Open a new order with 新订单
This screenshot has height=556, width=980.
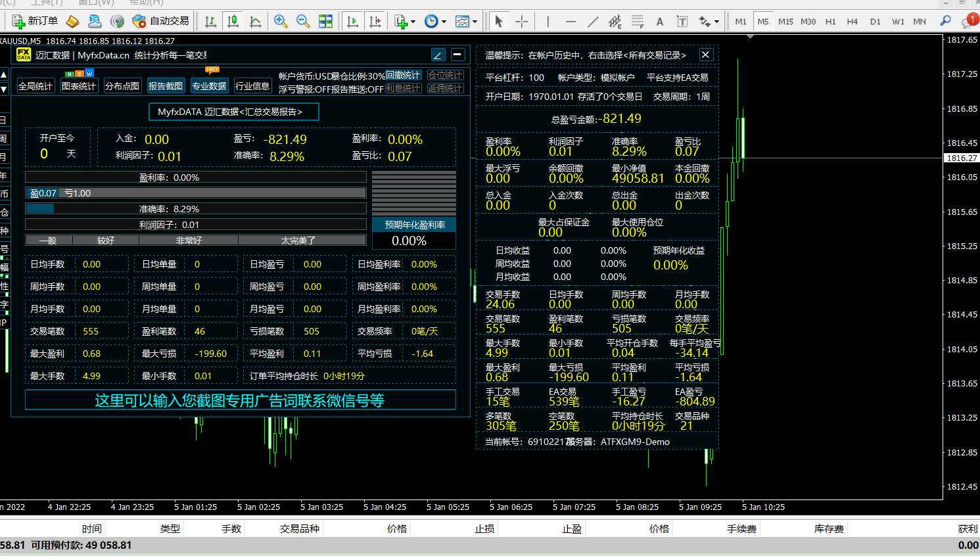click(35, 21)
